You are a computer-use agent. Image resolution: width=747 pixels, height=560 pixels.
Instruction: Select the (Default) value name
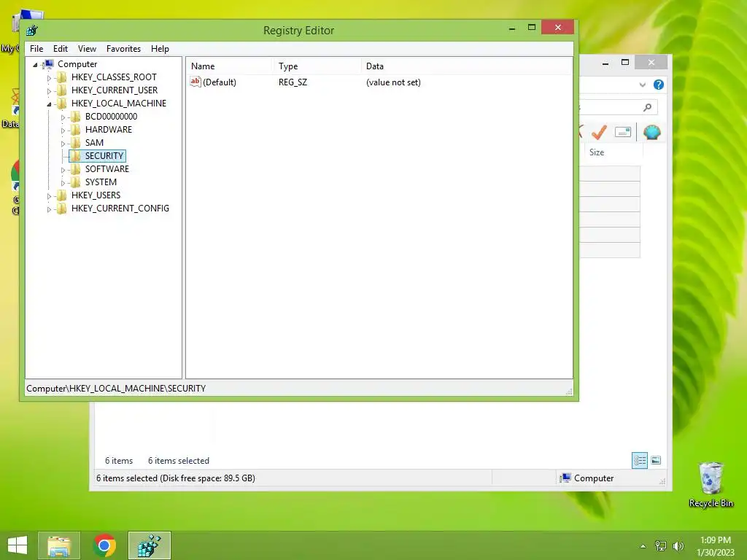[220, 82]
